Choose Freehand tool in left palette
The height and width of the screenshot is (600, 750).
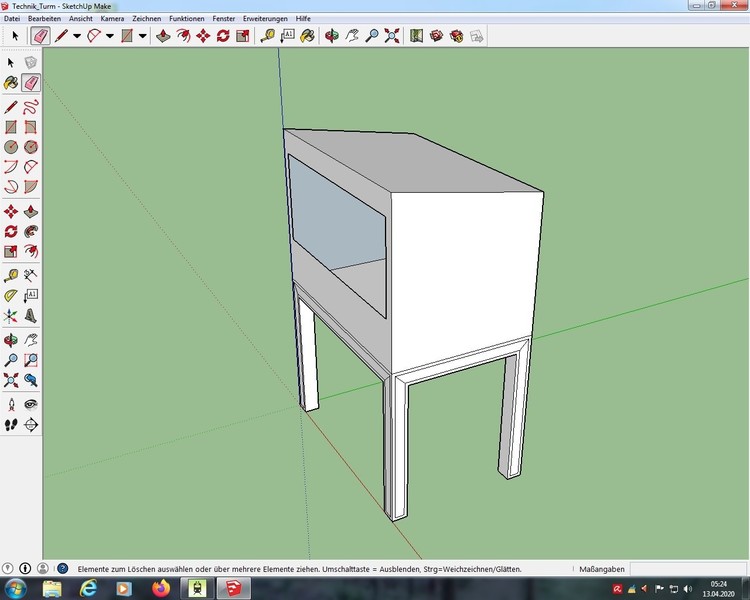tap(31, 107)
